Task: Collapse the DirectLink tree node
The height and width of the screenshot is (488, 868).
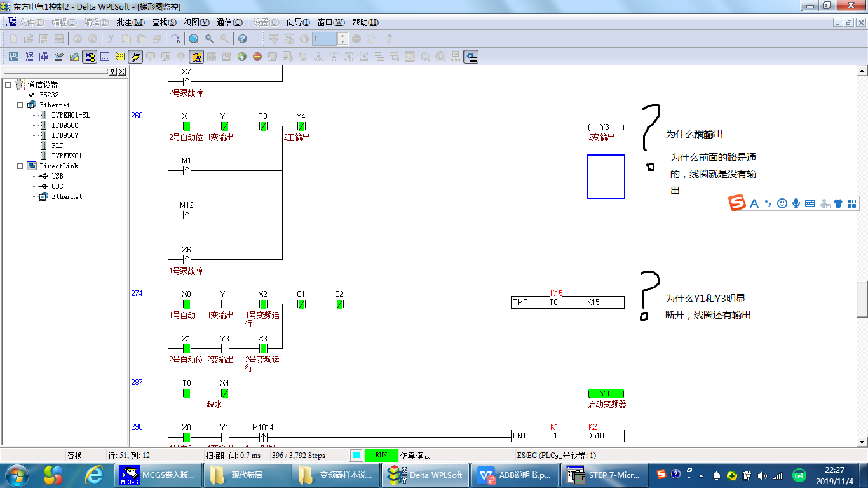Action: point(20,166)
